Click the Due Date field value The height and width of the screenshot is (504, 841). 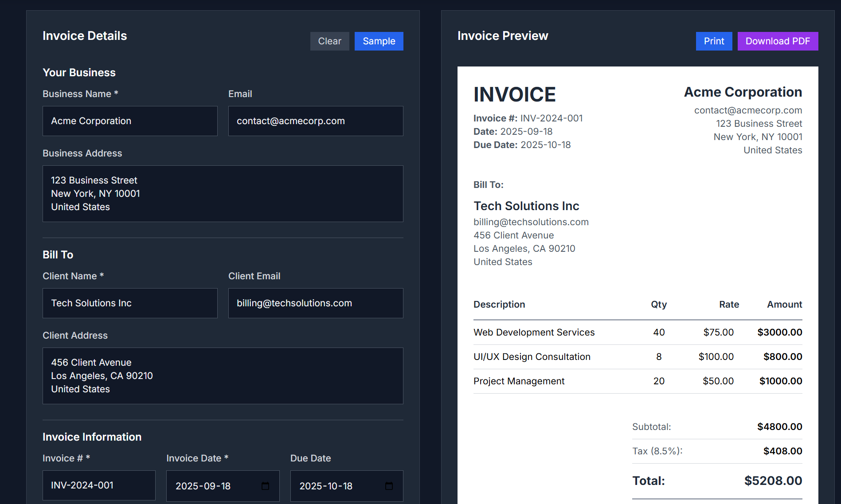point(326,486)
